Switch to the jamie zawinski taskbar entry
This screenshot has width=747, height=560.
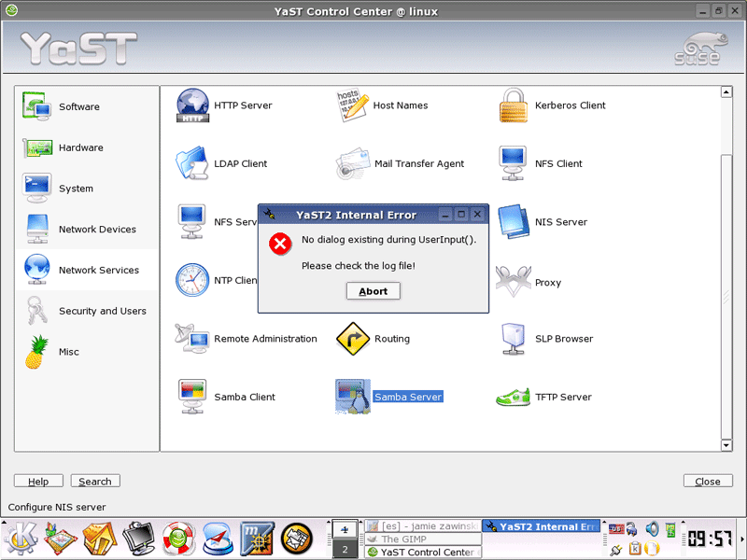pyautogui.click(x=423, y=526)
